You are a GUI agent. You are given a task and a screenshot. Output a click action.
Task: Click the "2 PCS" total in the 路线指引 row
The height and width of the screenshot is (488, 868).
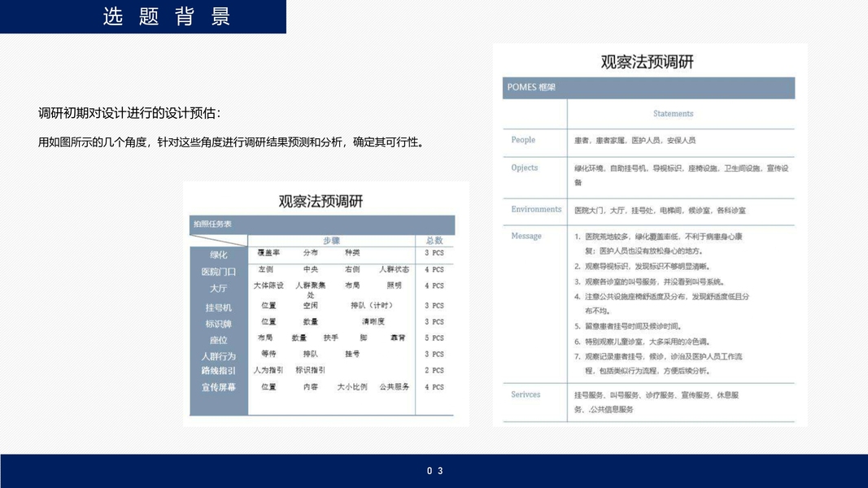[x=434, y=371]
